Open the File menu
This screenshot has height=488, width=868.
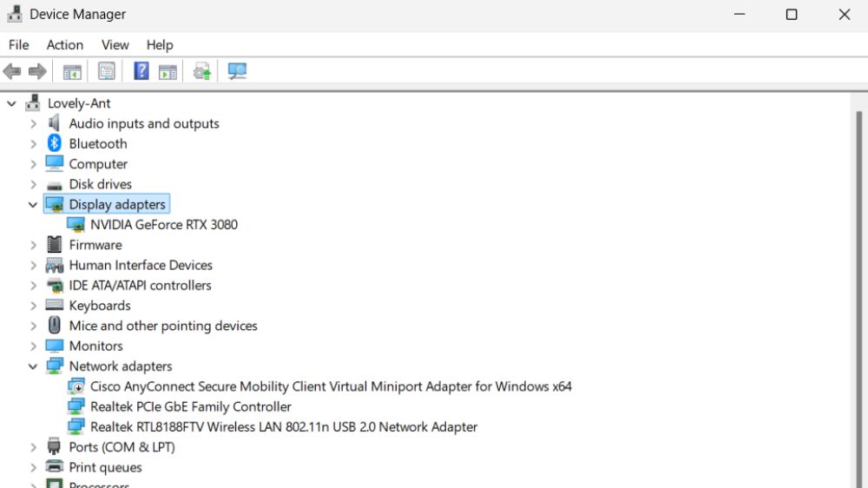pyautogui.click(x=19, y=45)
